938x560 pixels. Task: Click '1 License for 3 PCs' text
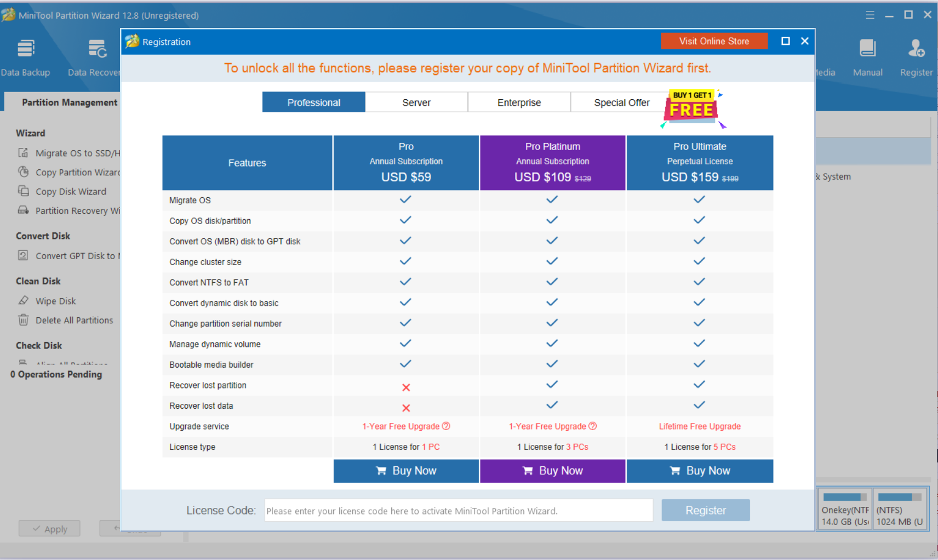(552, 447)
